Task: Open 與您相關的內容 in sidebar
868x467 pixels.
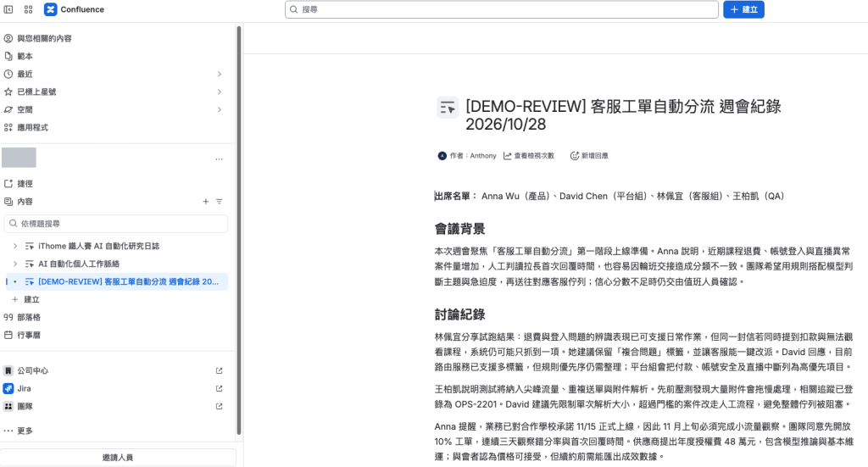Action: click(x=44, y=38)
